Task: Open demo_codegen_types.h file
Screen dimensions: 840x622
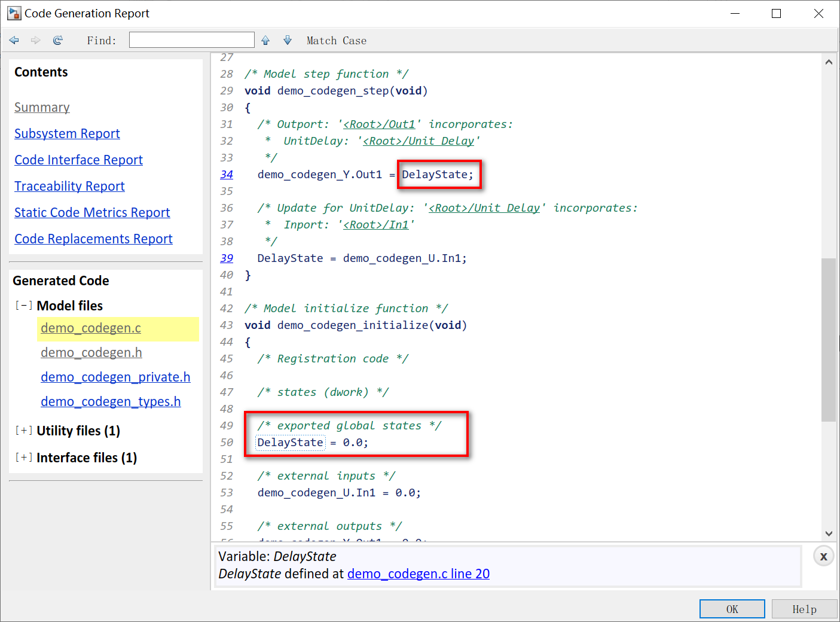Action: pos(111,402)
